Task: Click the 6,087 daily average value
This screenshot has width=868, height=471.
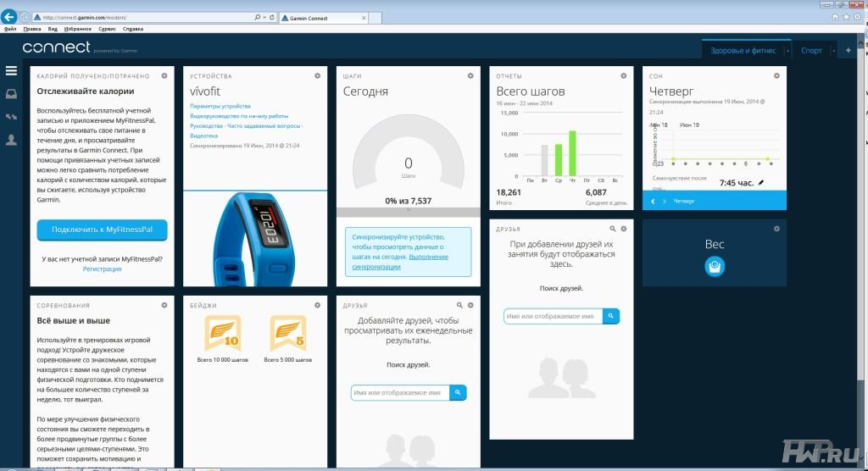Action: (x=596, y=192)
